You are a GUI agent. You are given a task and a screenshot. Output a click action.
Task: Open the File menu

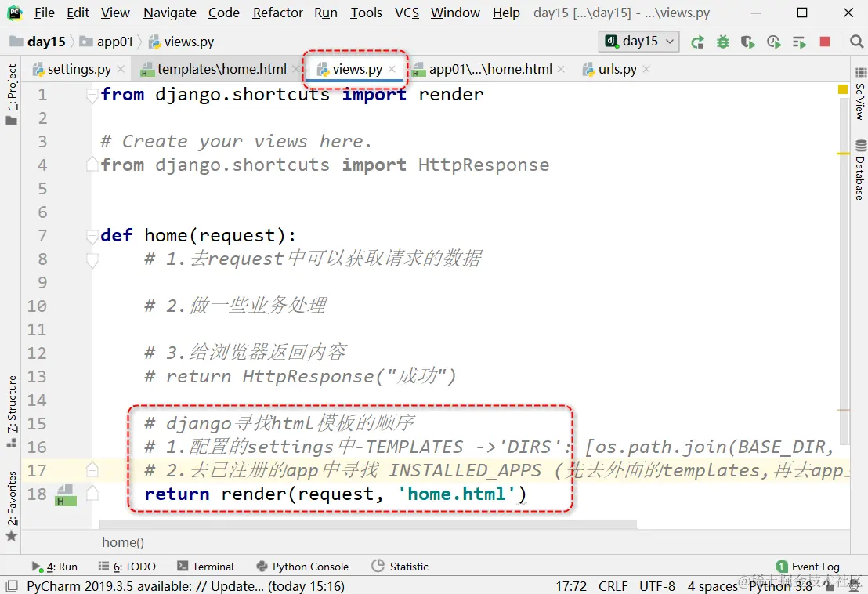click(x=45, y=13)
